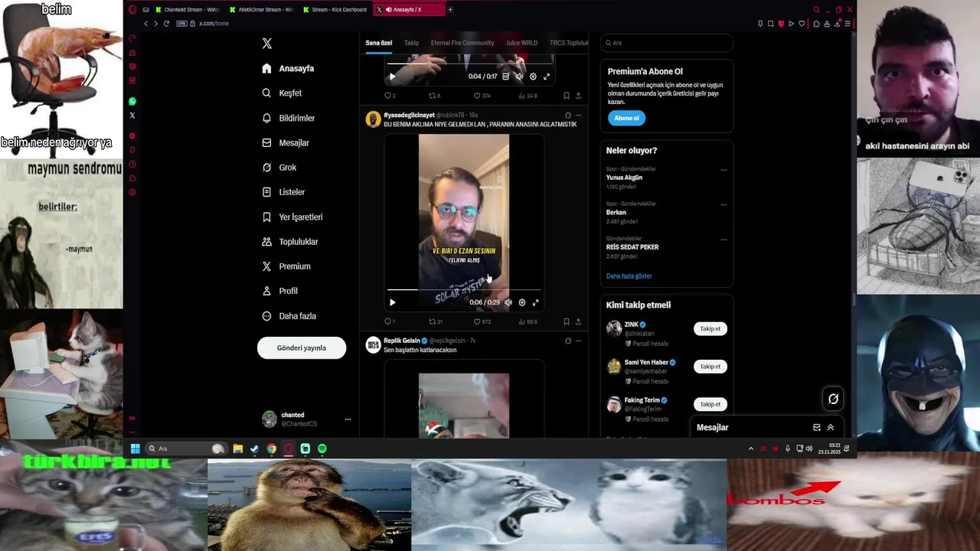Screen dimensions: 980x551
Task: Like the post with 673 likes
Action: click(x=482, y=321)
